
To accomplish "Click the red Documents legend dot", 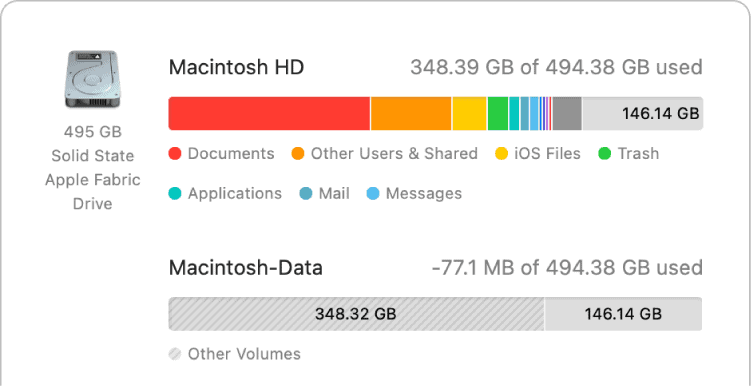I will [x=175, y=154].
